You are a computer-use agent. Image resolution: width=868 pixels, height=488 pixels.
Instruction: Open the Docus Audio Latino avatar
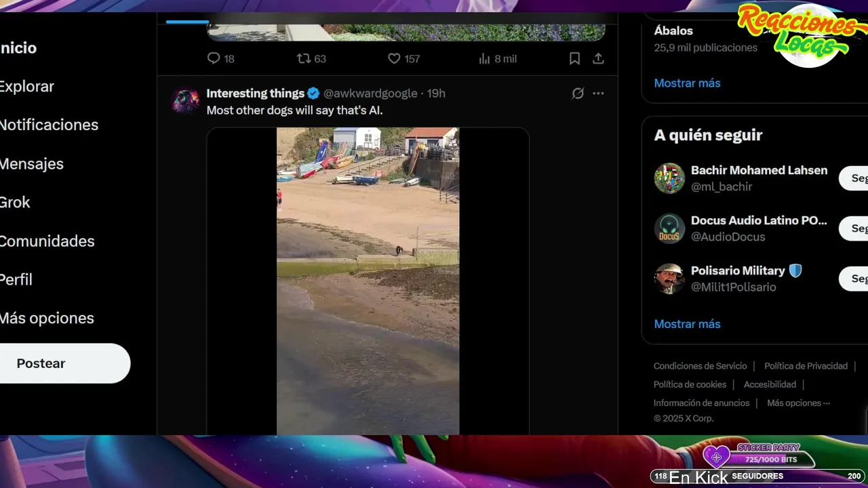669,228
